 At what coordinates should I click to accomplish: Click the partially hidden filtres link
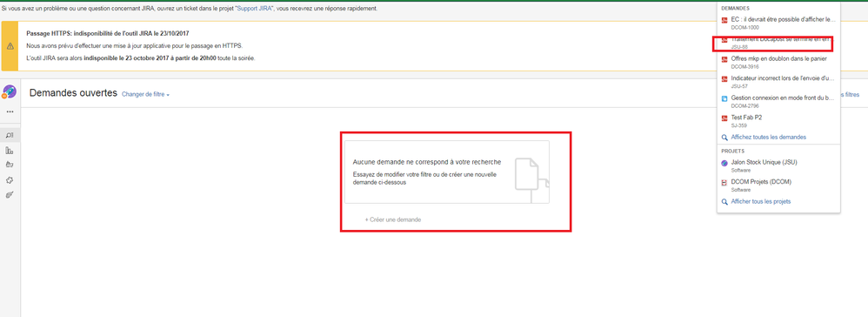coord(851,95)
